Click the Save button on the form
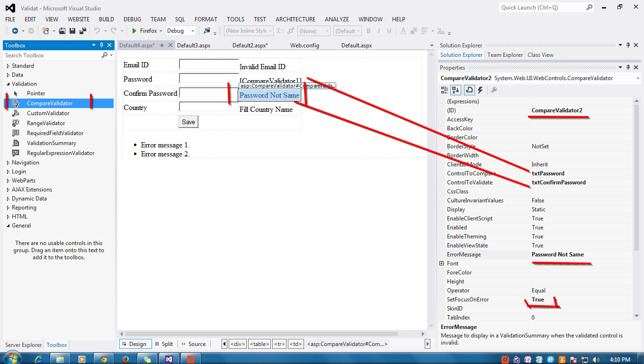Image resolution: width=644 pixels, height=364 pixels. point(188,122)
